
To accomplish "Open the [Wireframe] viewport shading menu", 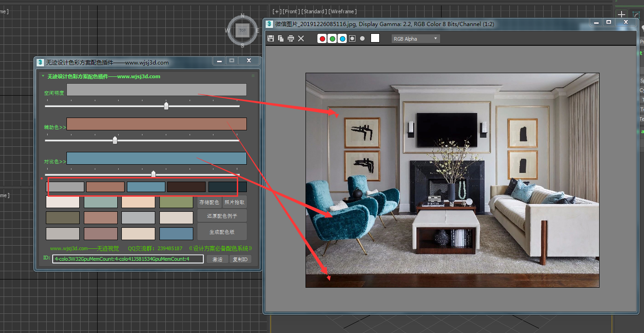I will [343, 11].
